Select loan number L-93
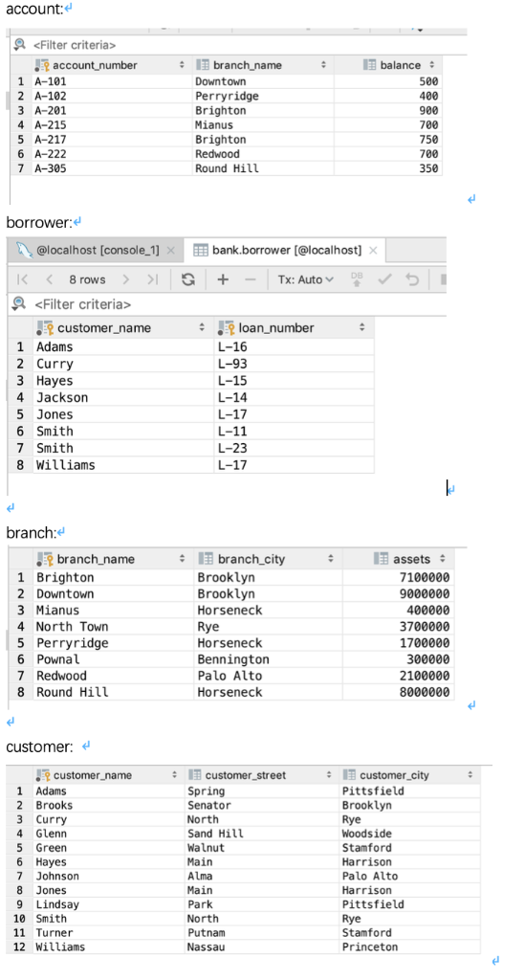This screenshot has height=980, width=525. pyautogui.click(x=294, y=364)
